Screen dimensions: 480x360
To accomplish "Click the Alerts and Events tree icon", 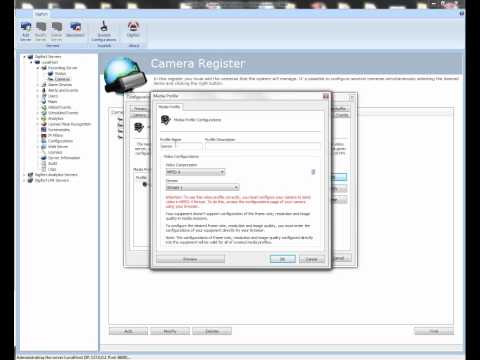I will (44, 90).
